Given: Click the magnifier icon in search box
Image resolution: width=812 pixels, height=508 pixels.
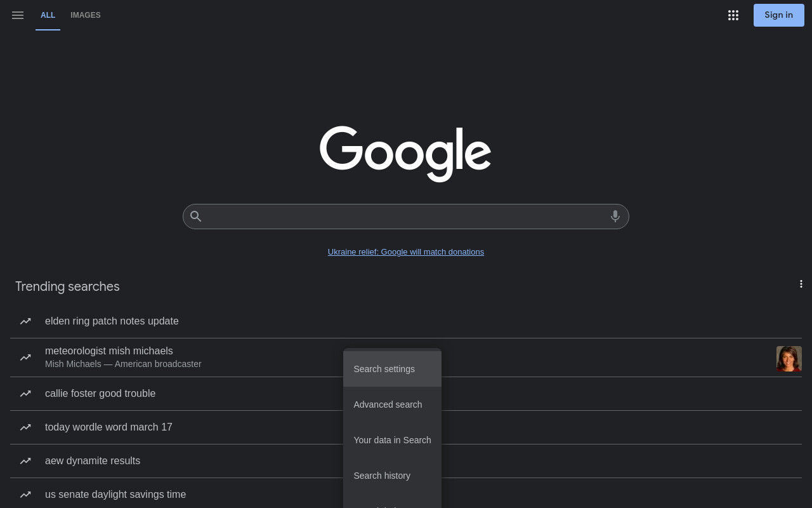Looking at the screenshot, I should point(196,217).
